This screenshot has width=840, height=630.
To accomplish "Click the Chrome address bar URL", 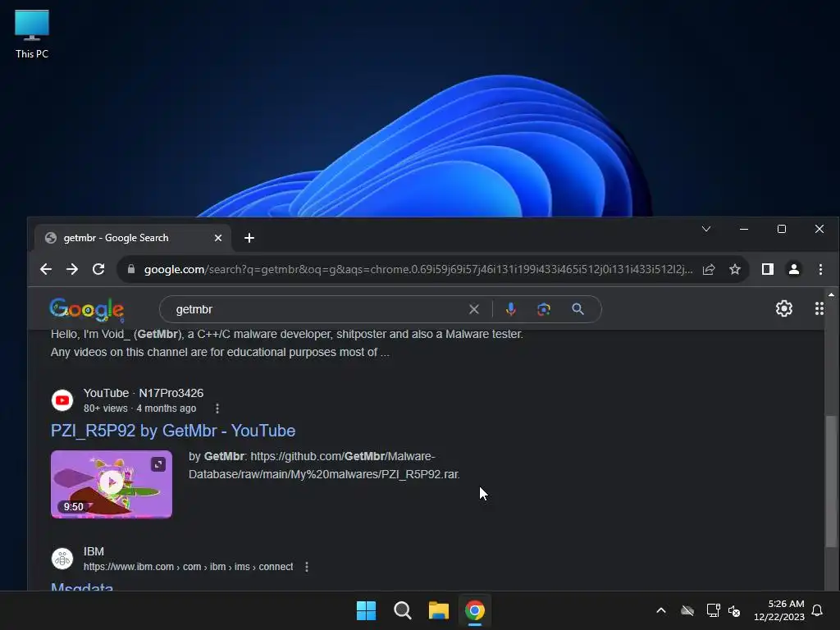I will 418,269.
